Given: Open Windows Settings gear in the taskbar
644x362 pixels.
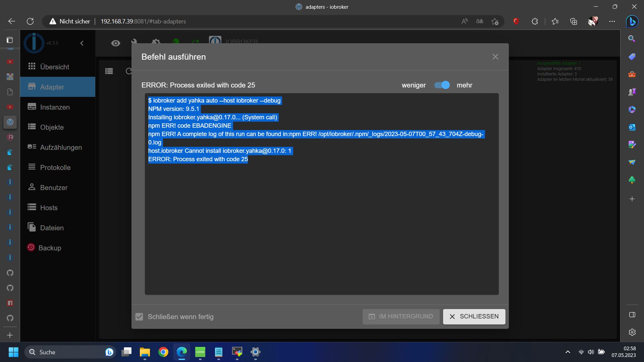Looking at the screenshot, I should point(256,352).
